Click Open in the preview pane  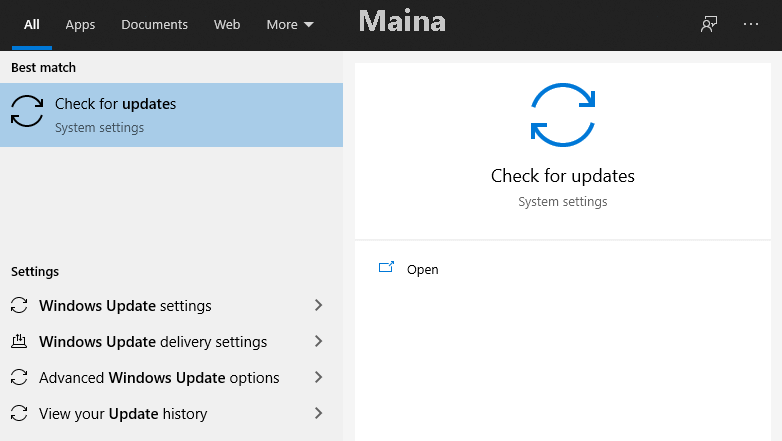point(422,269)
